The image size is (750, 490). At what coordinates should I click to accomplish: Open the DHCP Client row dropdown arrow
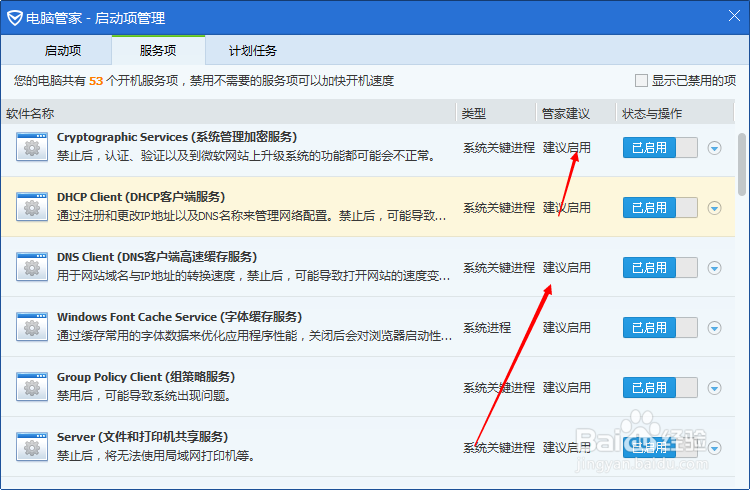tap(715, 208)
